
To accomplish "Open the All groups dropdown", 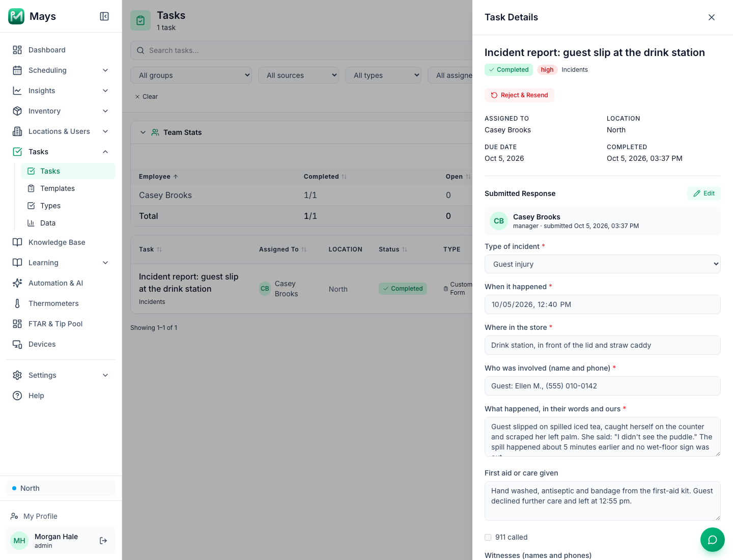I will pos(191,75).
